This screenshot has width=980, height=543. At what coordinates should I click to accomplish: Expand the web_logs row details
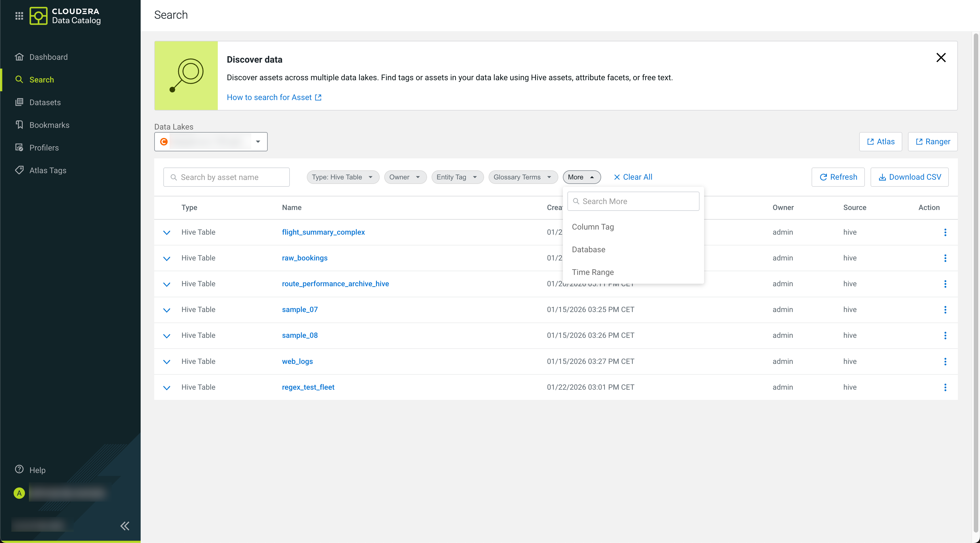tap(167, 362)
